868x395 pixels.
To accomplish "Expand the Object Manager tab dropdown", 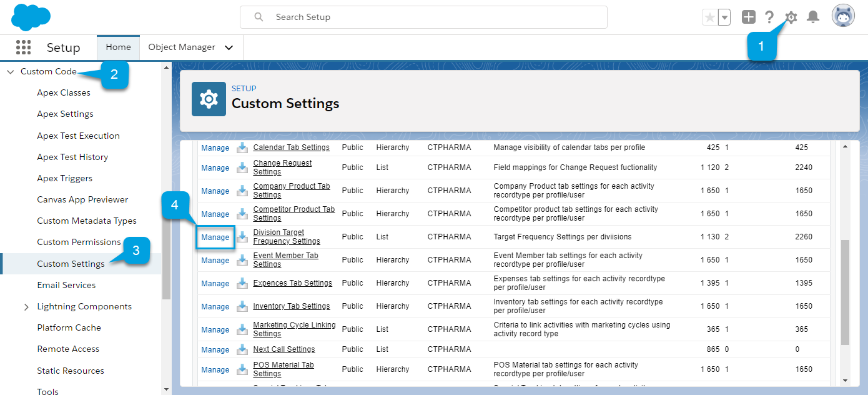I will (x=229, y=47).
